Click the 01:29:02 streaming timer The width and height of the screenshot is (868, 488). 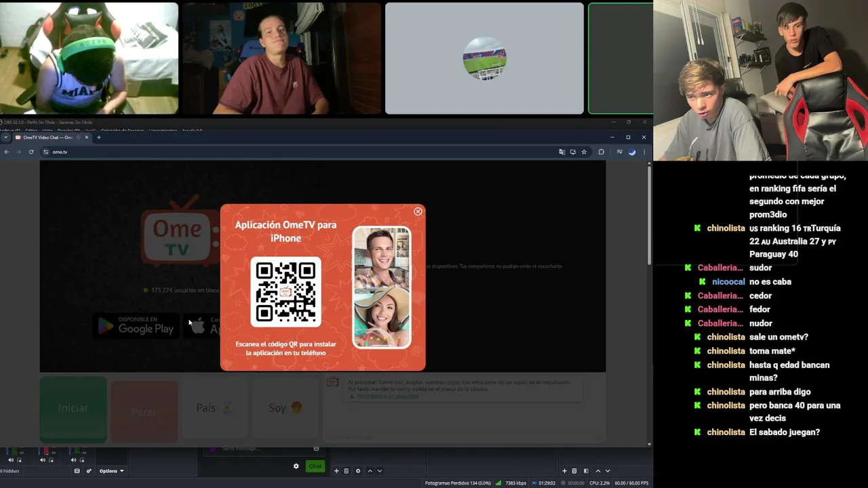click(x=547, y=483)
